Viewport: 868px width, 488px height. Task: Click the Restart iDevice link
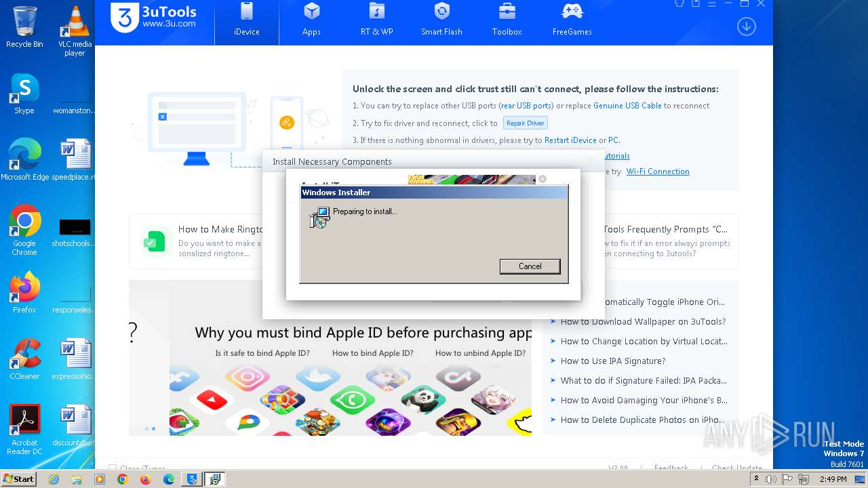click(570, 140)
